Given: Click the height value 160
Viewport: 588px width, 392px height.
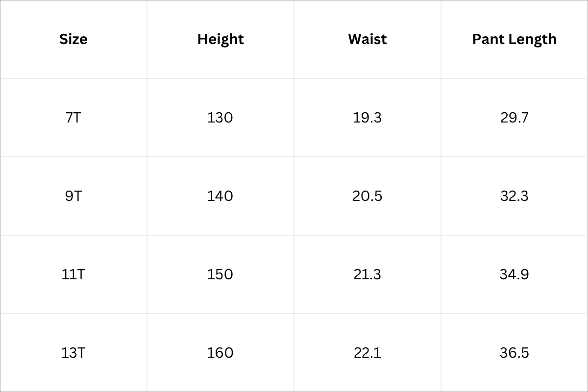Looking at the screenshot, I should pos(220,353).
